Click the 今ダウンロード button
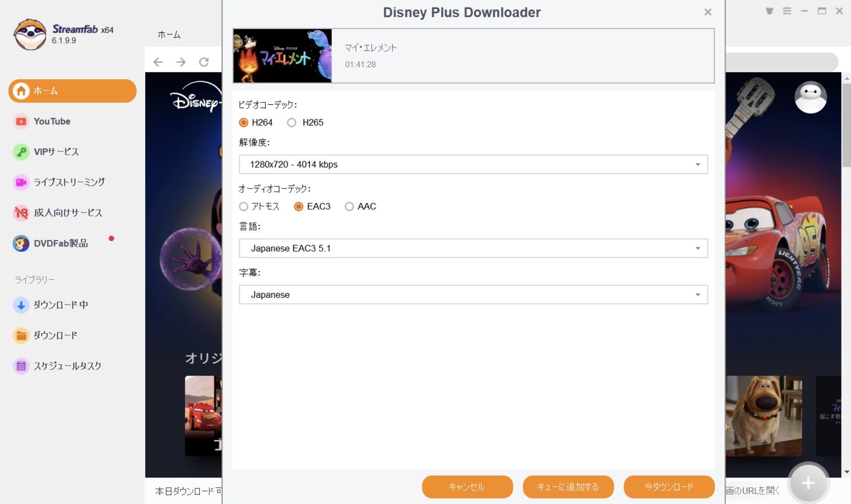Viewport: 851px width, 504px height. click(669, 487)
